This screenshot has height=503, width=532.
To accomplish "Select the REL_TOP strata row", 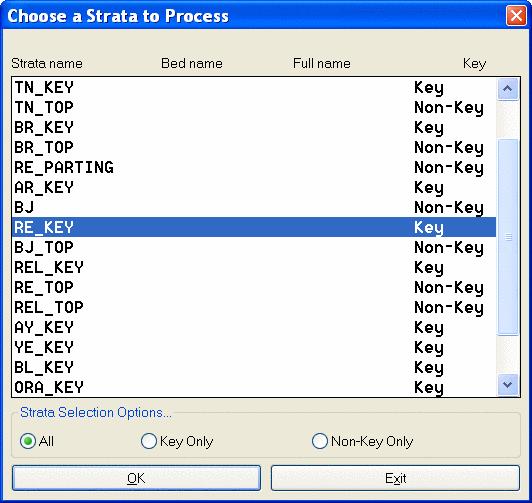I will pyautogui.click(x=254, y=307).
